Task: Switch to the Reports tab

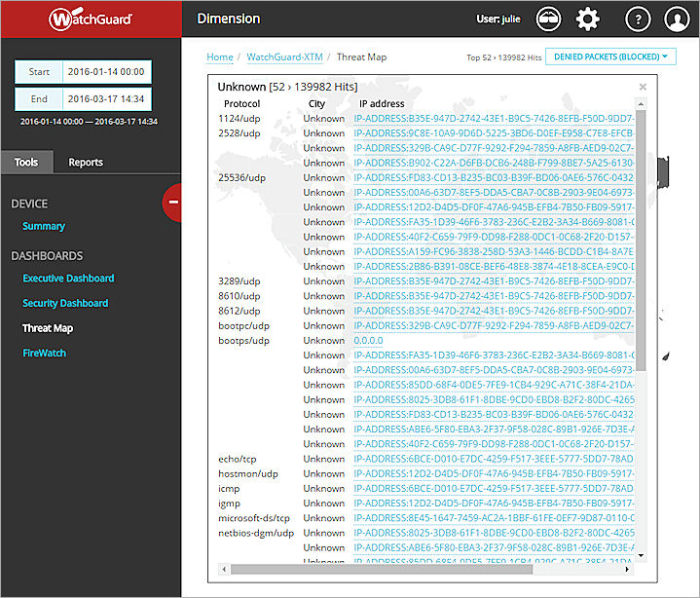Action: tap(86, 162)
